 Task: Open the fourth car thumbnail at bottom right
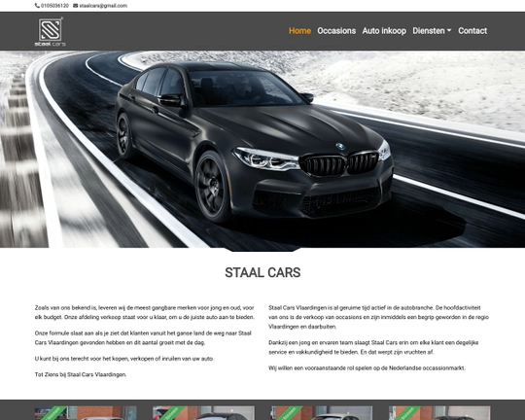point(439,413)
